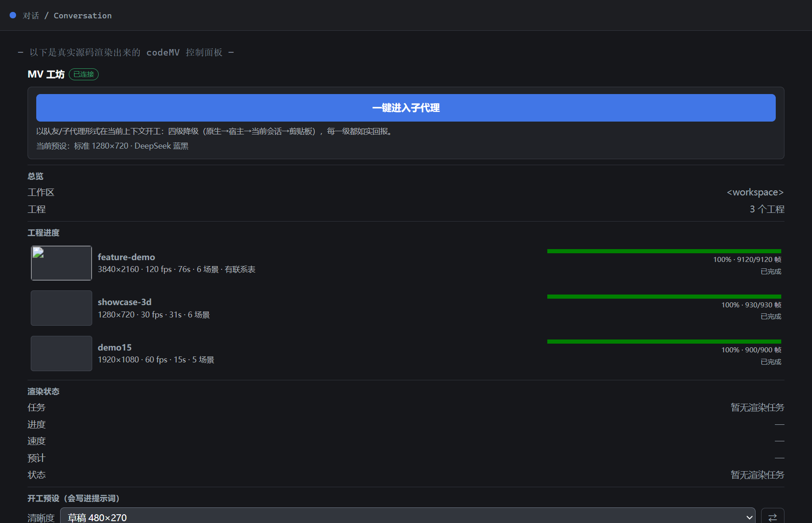The image size is (812, 523).
Task: Click the 对话 / Conversation header label
Action: [x=67, y=16]
